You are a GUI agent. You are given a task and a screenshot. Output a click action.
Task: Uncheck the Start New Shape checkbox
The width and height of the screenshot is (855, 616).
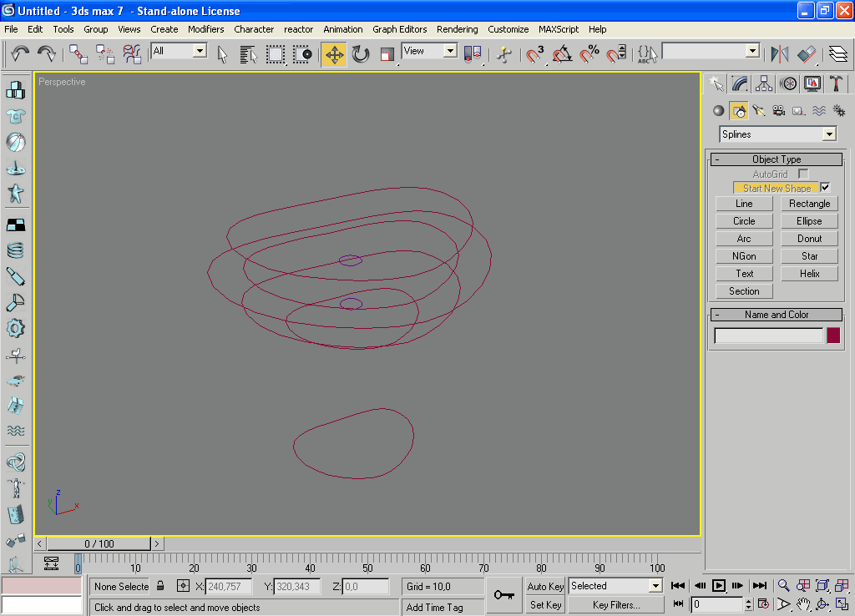pyautogui.click(x=826, y=188)
